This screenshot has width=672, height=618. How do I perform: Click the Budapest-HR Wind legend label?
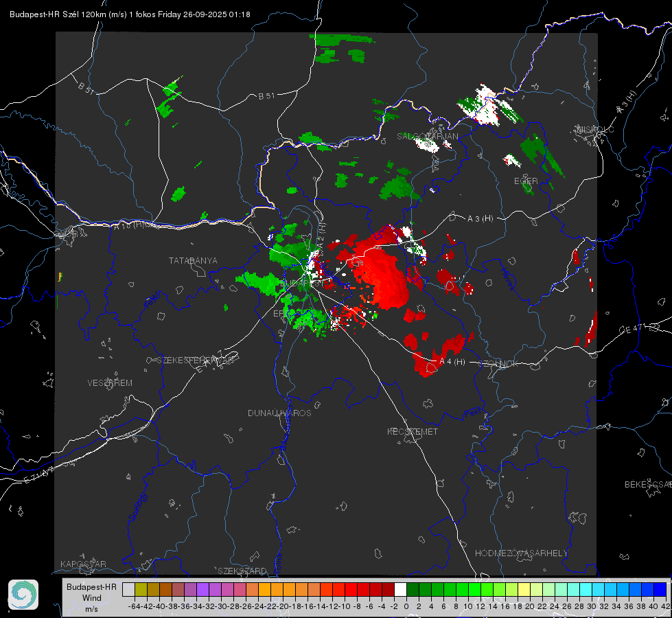click(92, 597)
